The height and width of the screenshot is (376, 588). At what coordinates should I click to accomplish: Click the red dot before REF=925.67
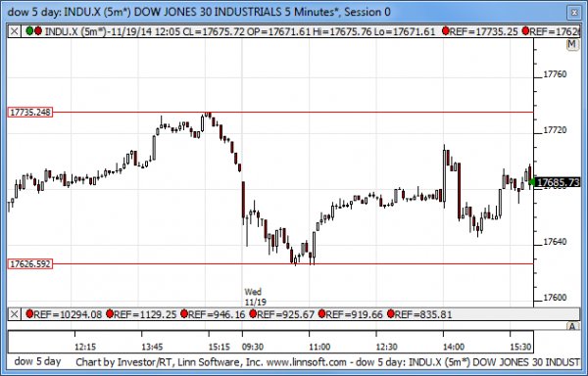[253, 314]
